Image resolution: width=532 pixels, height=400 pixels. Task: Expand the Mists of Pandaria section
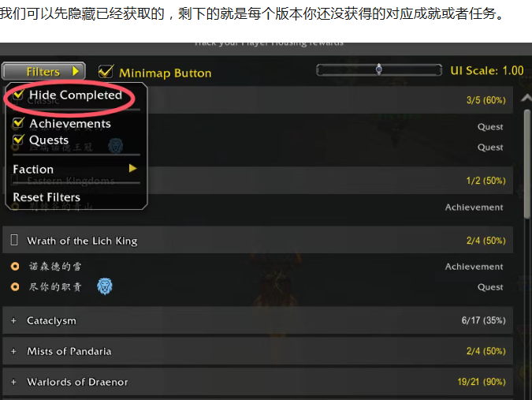[x=13, y=351]
